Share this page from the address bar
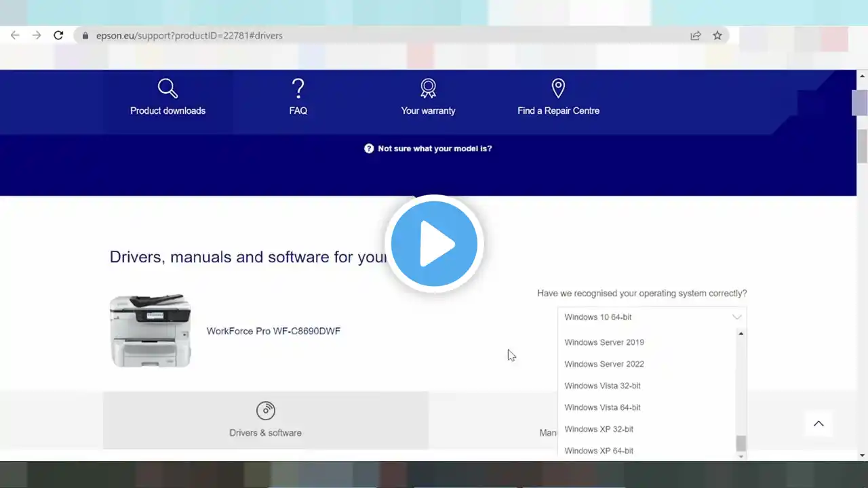The image size is (868, 488). [x=695, y=35]
